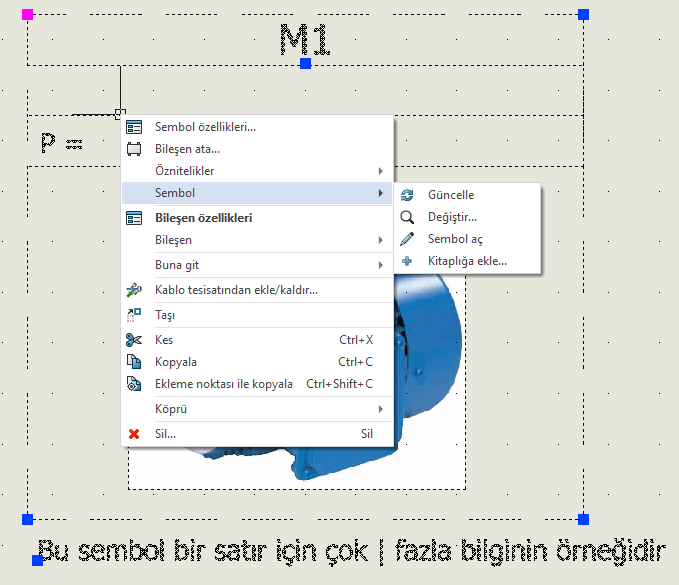Expand the Öznitelikler submenu arrow
Image resolution: width=679 pixels, height=585 pixels.
[380, 171]
